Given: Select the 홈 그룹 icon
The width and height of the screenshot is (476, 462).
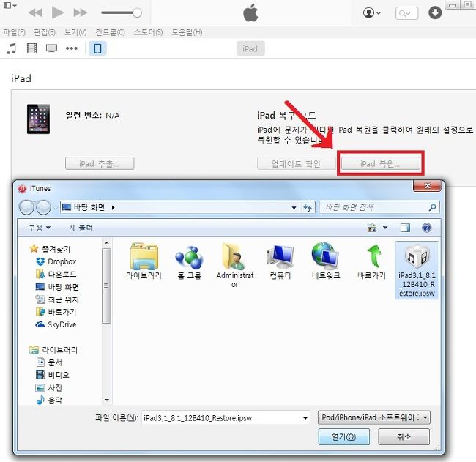Looking at the screenshot, I should pos(189,263).
